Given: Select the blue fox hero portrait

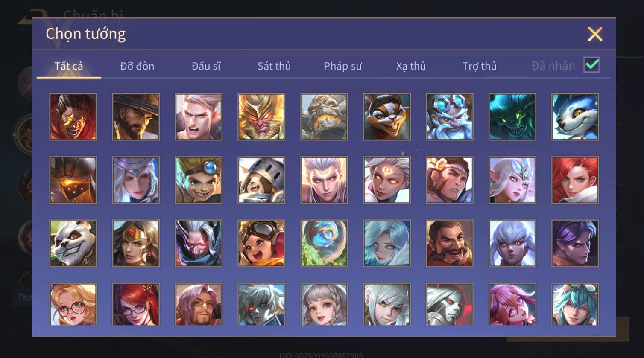Looking at the screenshot, I should pos(575,117).
